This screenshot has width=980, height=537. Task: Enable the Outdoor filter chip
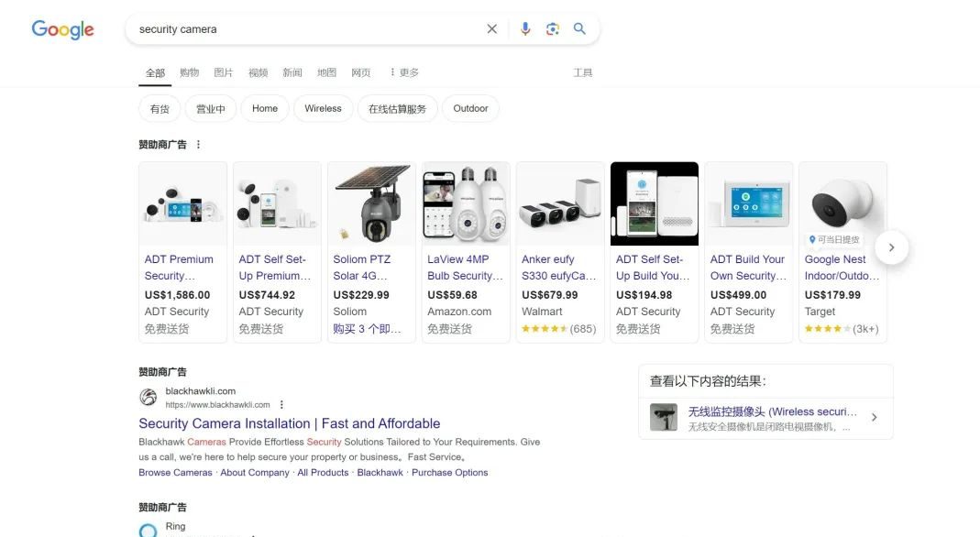pos(470,108)
